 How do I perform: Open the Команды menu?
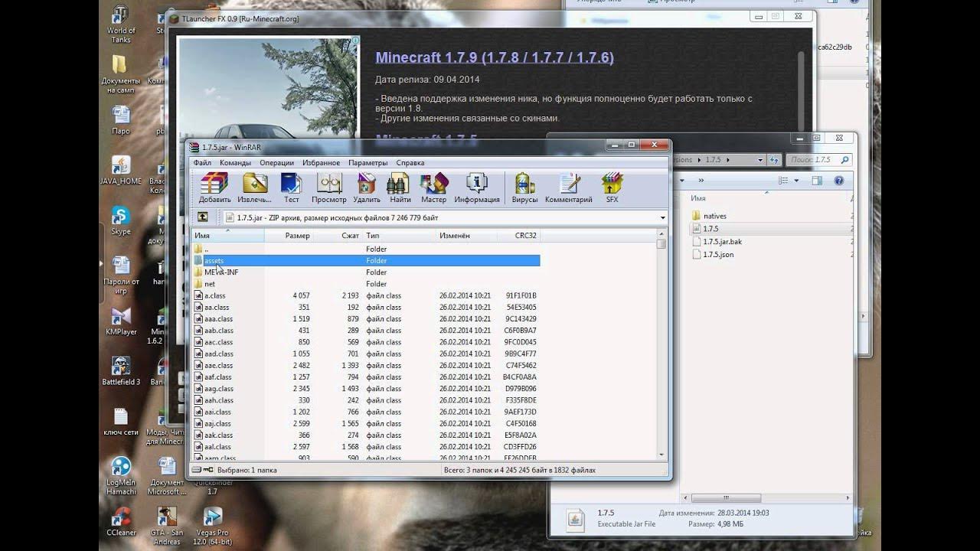pos(235,162)
